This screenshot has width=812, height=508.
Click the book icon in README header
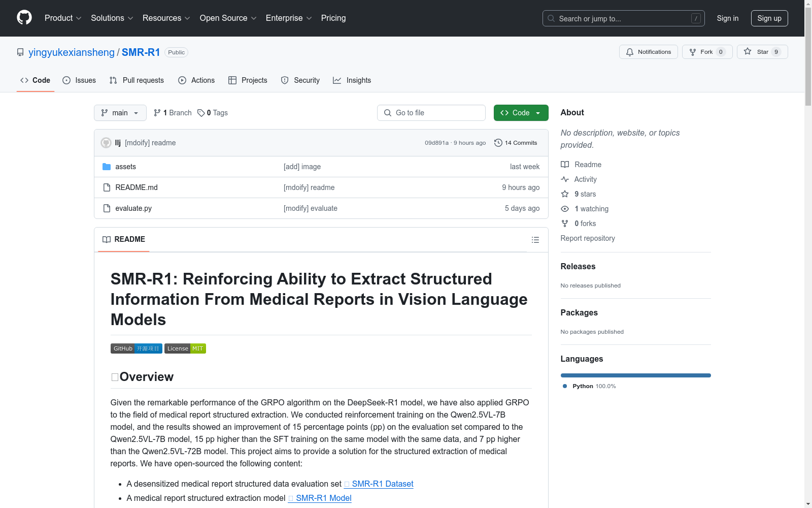point(107,239)
